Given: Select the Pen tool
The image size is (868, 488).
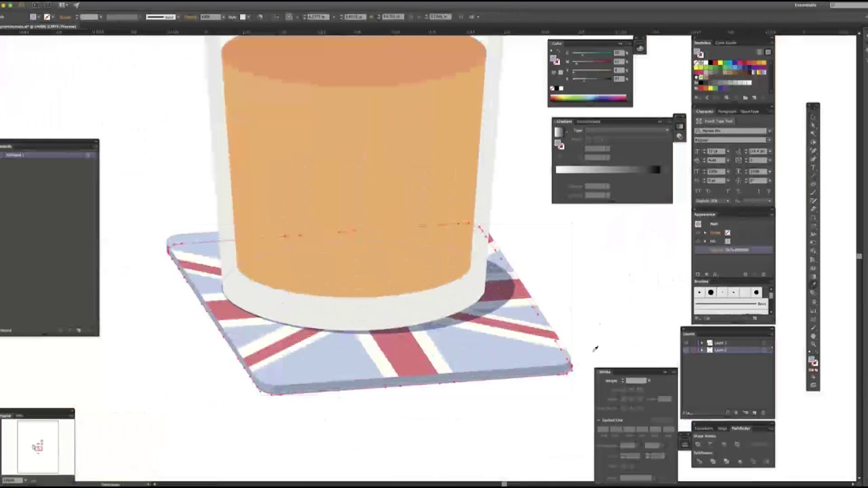Looking at the screenshot, I should pyautogui.click(x=813, y=150).
